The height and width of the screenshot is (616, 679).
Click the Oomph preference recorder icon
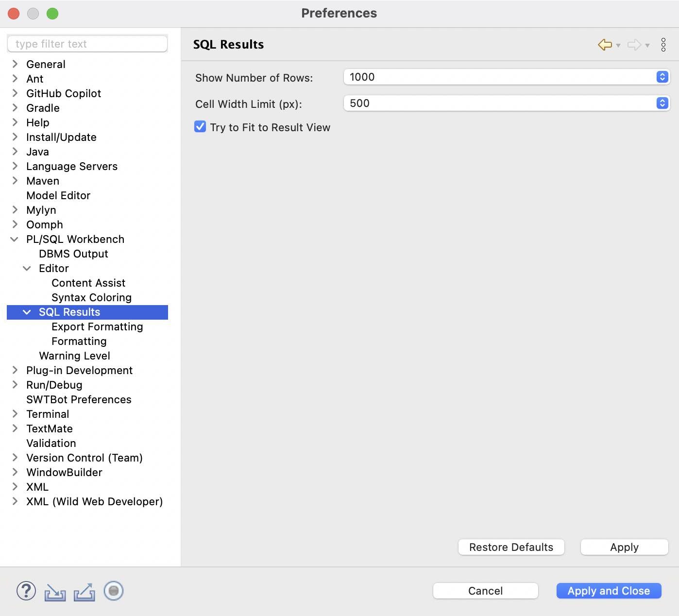click(x=113, y=591)
